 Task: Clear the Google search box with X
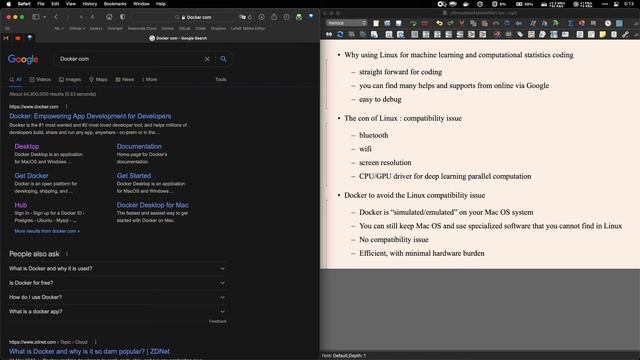pos(207,59)
